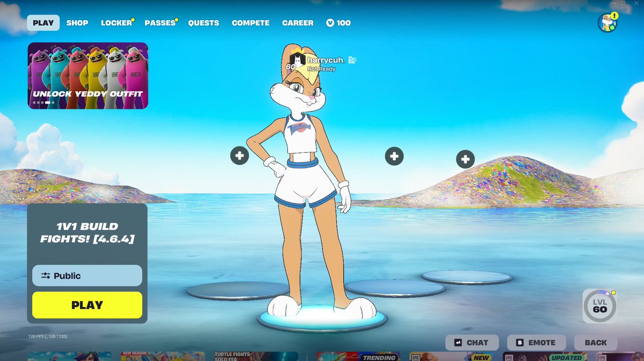This screenshot has width=644, height=361.
Task: Add a party member using the rightmost plus slot
Action: coord(465,159)
